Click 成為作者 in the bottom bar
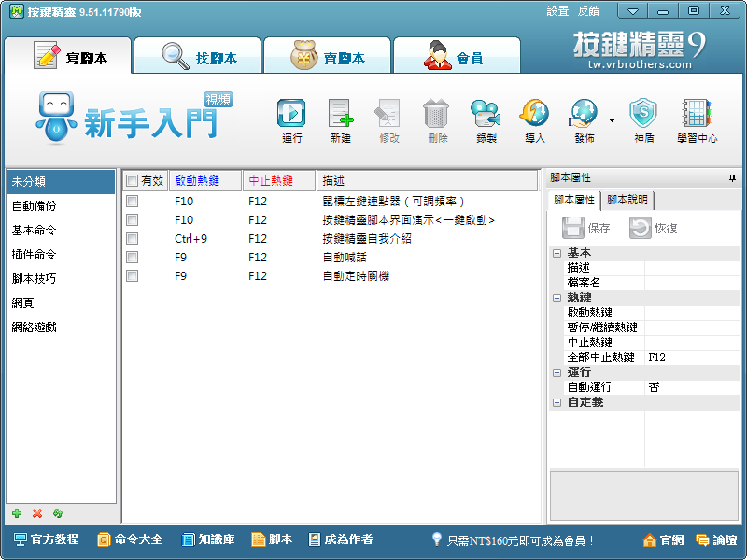Screen dimensions: 747x560 (x=341, y=539)
